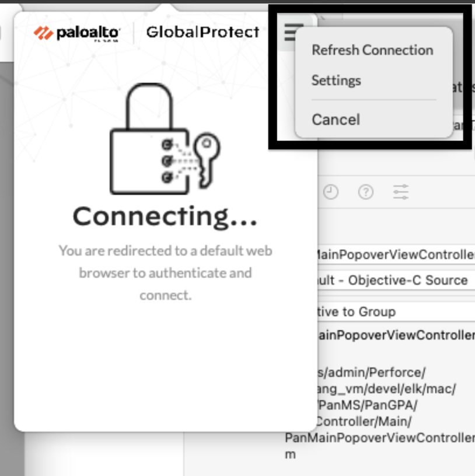Click the padlock illustration
This screenshot has width=475, height=476.
[149, 139]
